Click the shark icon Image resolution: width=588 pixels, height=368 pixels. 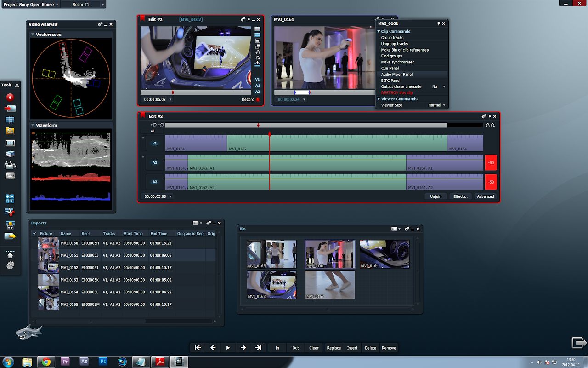[28, 332]
